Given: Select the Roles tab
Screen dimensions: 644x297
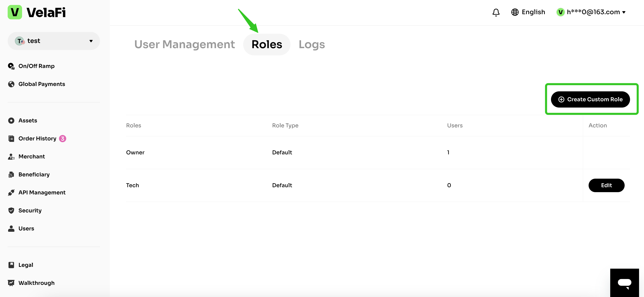Looking at the screenshot, I should coord(267,45).
